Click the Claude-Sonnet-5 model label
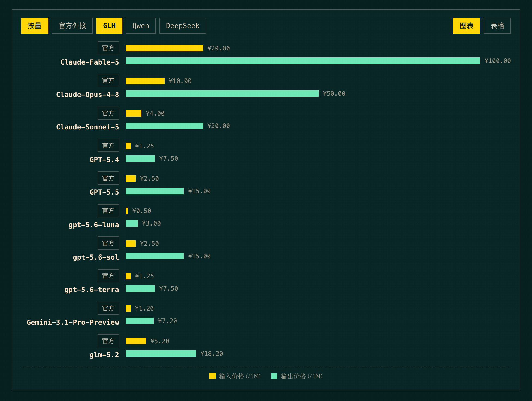532x401 pixels. pos(87,127)
